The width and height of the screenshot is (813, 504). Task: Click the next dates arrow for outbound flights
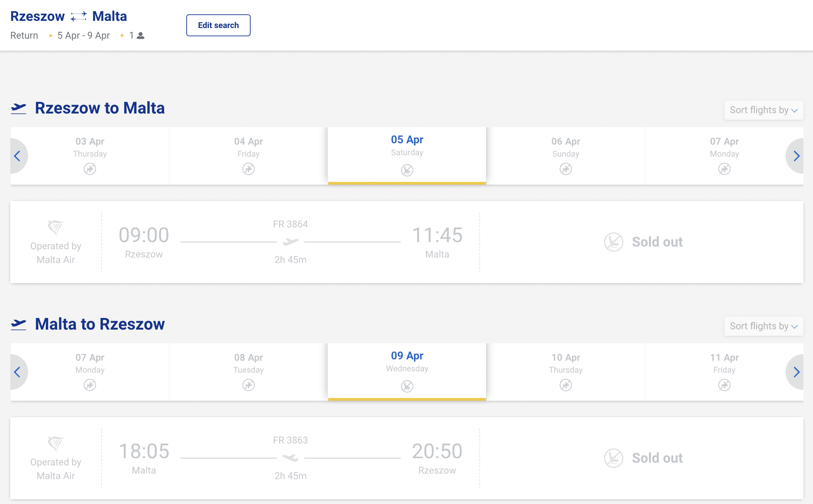coord(796,156)
